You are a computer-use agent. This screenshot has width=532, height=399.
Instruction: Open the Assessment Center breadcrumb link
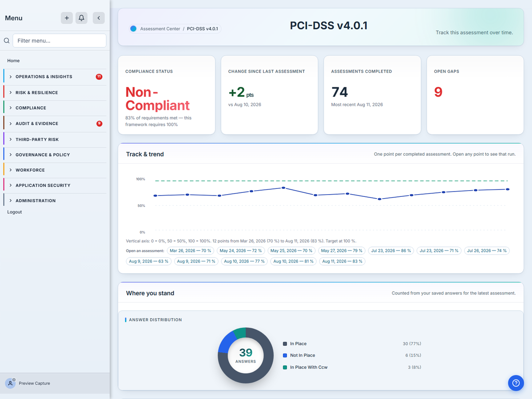(x=160, y=29)
